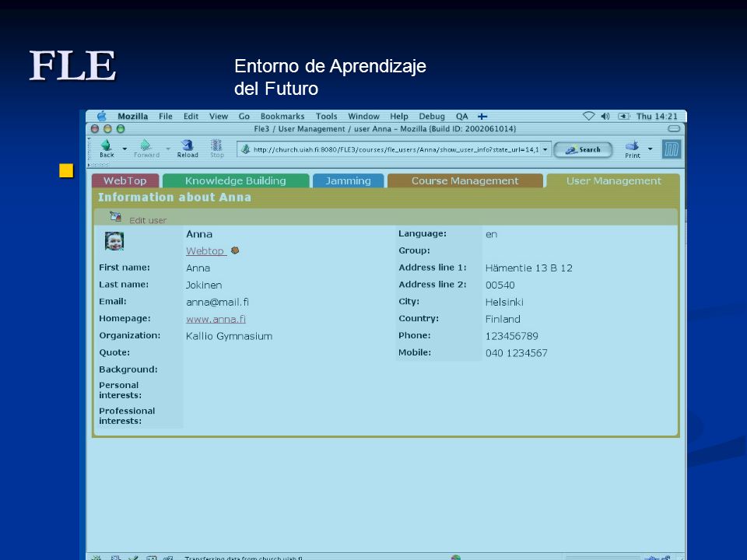The width and height of the screenshot is (747, 560).
Task: Click the Forward navigation icon
Action: coord(146,145)
